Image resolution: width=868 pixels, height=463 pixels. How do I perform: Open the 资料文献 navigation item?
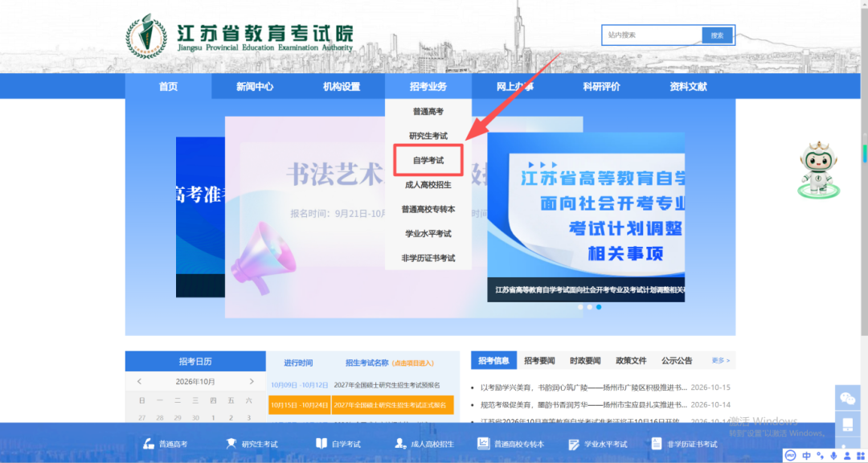tap(688, 86)
